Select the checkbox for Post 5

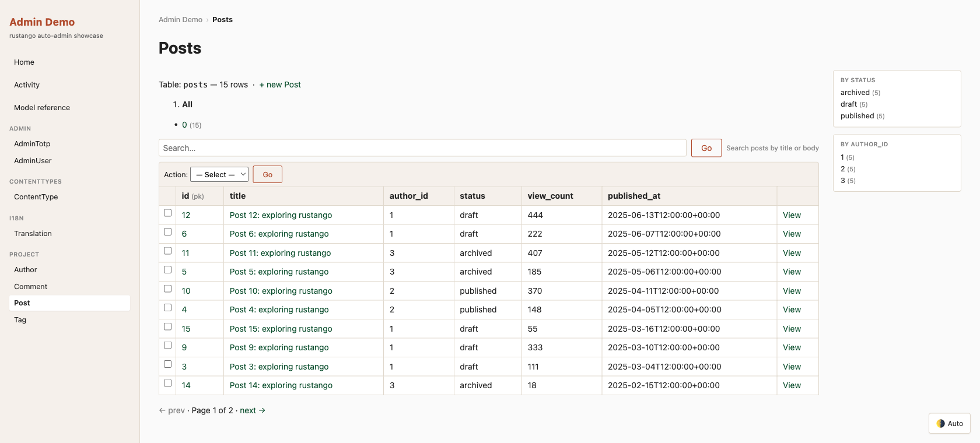[167, 270]
